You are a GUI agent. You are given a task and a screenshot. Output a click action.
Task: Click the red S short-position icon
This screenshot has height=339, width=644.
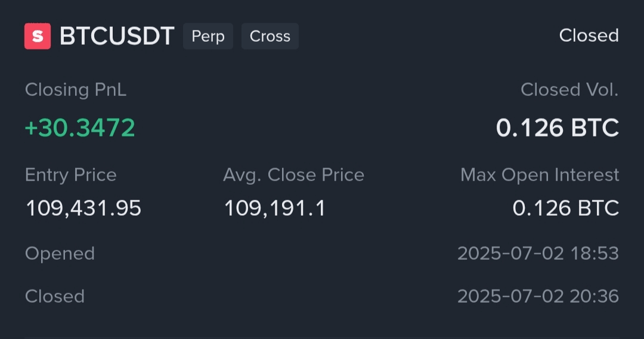coord(38,36)
